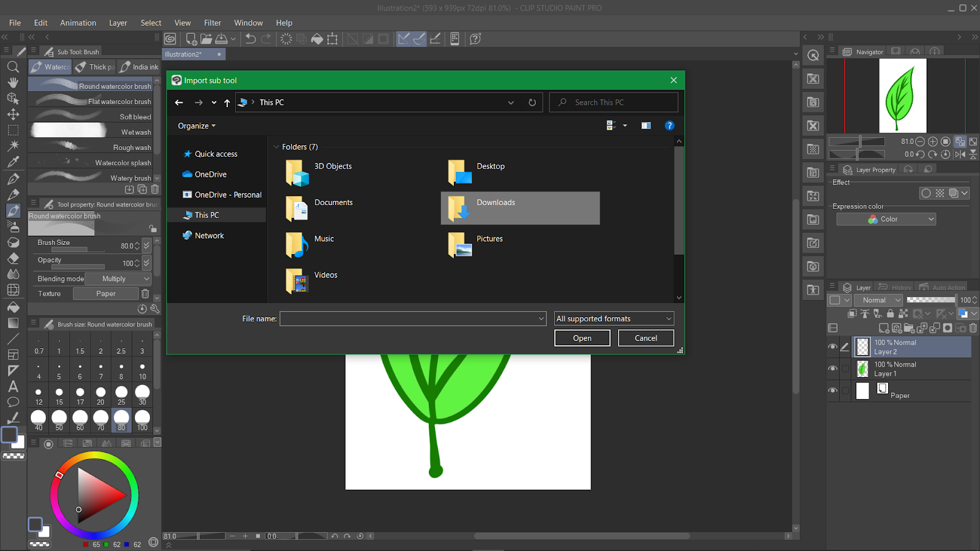980x551 pixels.
Task: Select brush size preset 50
Action: coord(59,421)
